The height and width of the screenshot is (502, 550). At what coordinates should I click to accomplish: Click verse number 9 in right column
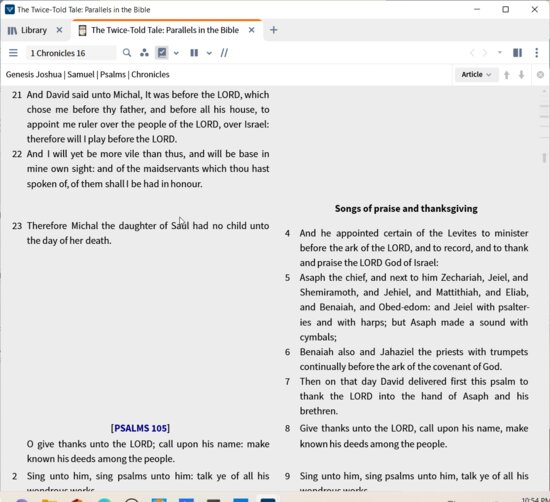[x=287, y=476]
